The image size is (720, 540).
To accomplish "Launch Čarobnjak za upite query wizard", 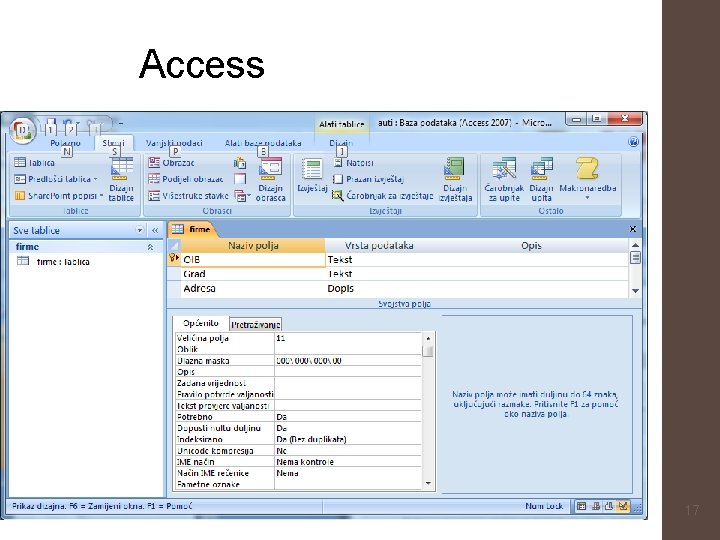I will 504,180.
